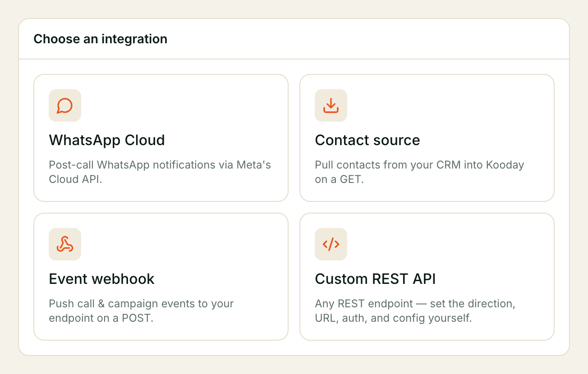Select the Contact source title

coord(367,140)
